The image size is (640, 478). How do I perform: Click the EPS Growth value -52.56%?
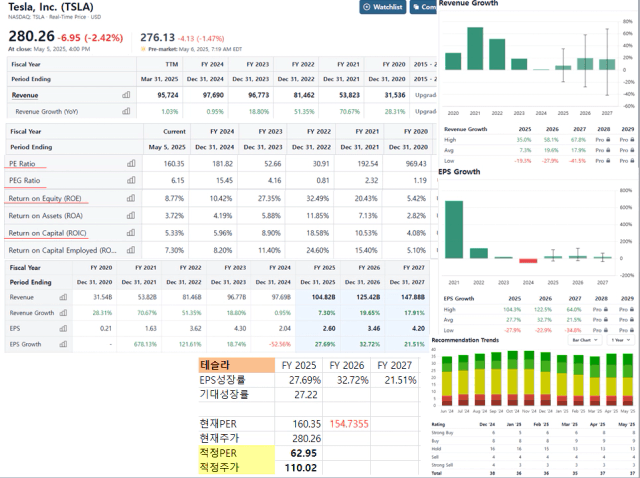coord(280,344)
